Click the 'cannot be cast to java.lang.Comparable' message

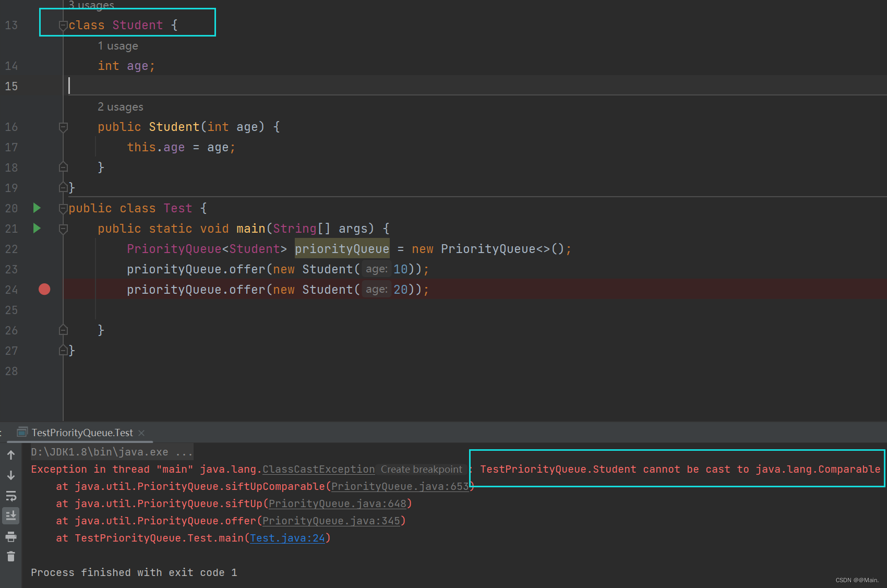tap(761, 469)
